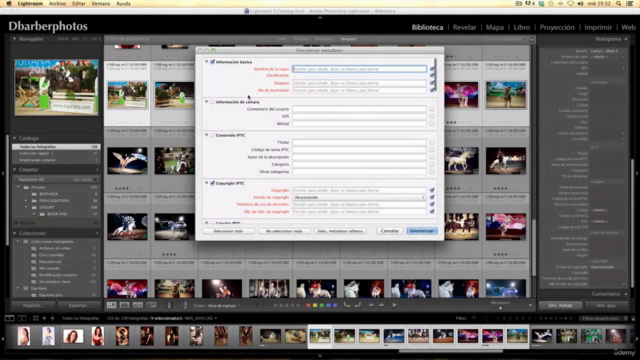Select the painter spray can tool

click(169, 305)
